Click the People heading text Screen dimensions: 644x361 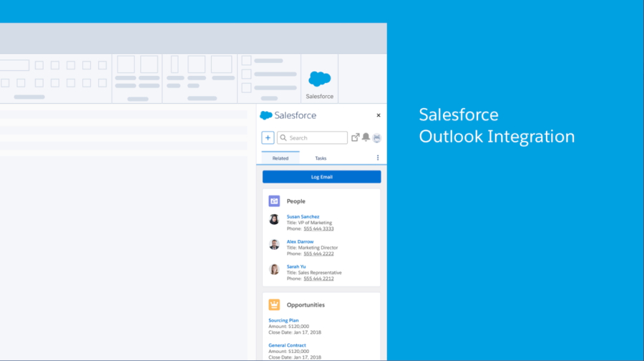click(296, 201)
